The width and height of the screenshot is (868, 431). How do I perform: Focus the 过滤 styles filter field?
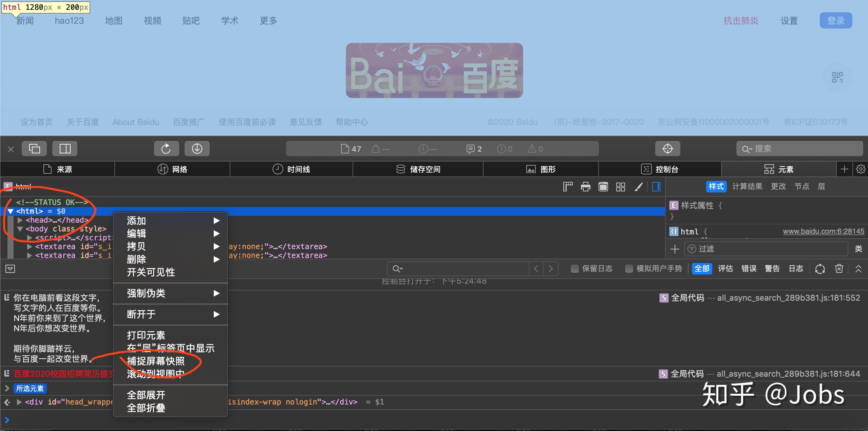point(766,249)
